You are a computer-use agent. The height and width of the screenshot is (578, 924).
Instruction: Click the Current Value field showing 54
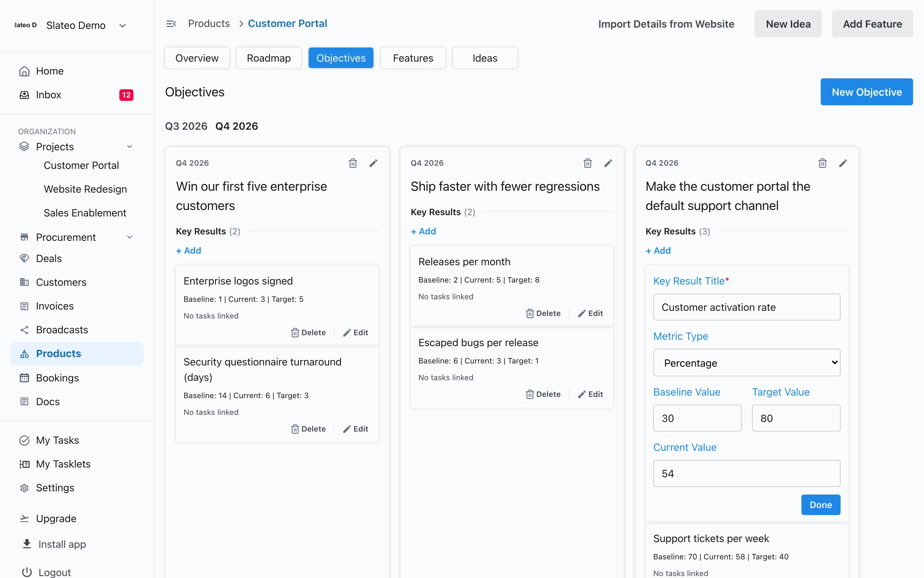(747, 473)
